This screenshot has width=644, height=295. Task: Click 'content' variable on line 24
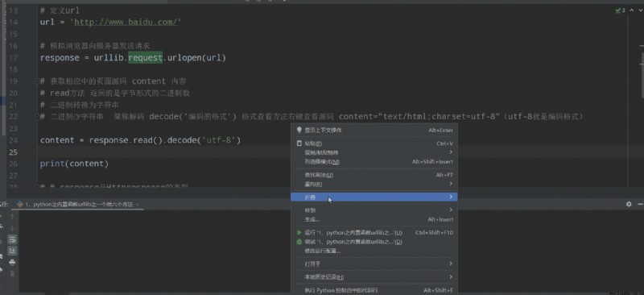(57, 140)
